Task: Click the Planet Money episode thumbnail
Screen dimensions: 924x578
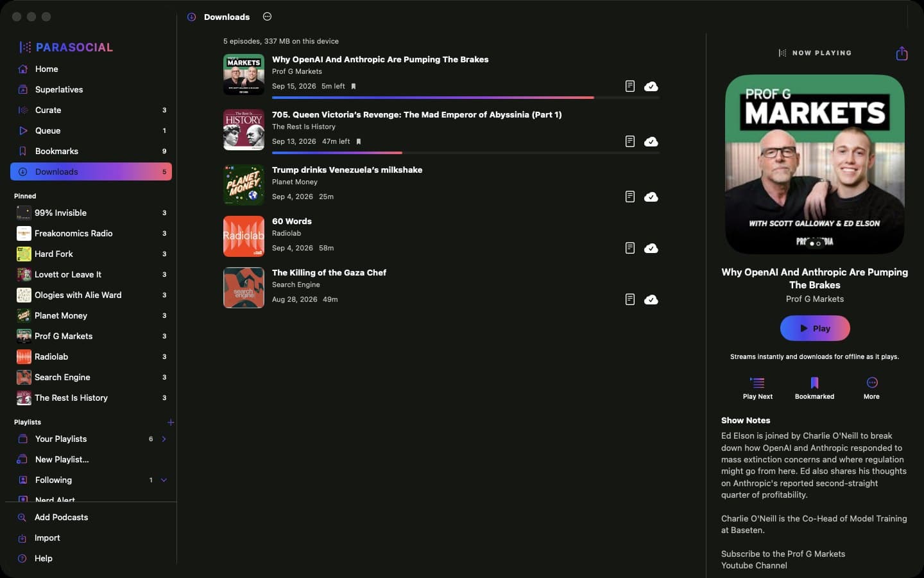Action: [244, 185]
